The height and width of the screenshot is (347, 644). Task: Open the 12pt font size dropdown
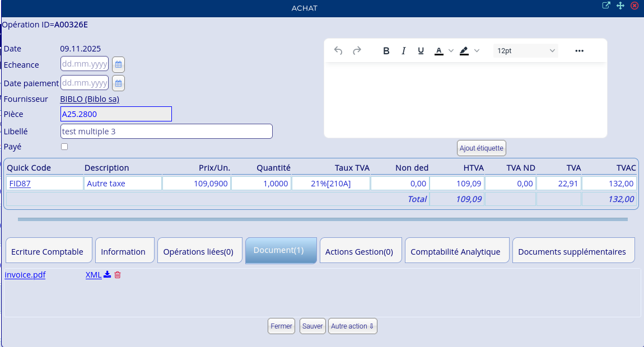pyautogui.click(x=525, y=51)
